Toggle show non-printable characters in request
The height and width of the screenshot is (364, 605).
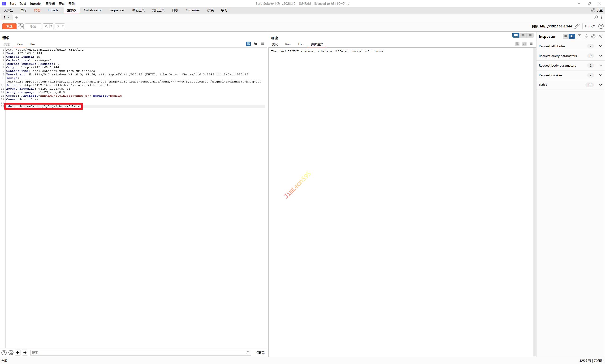tap(255, 44)
